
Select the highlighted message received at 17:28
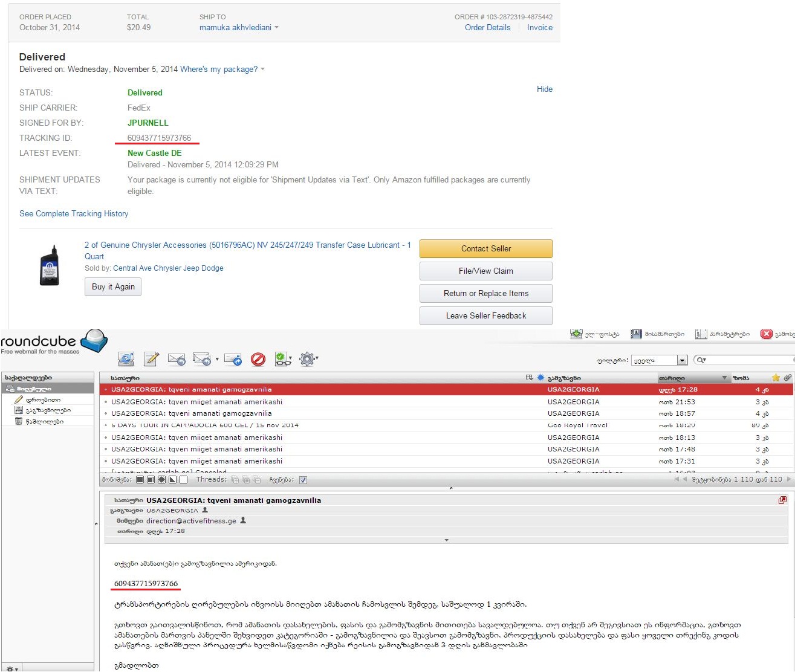tap(446, 390)
